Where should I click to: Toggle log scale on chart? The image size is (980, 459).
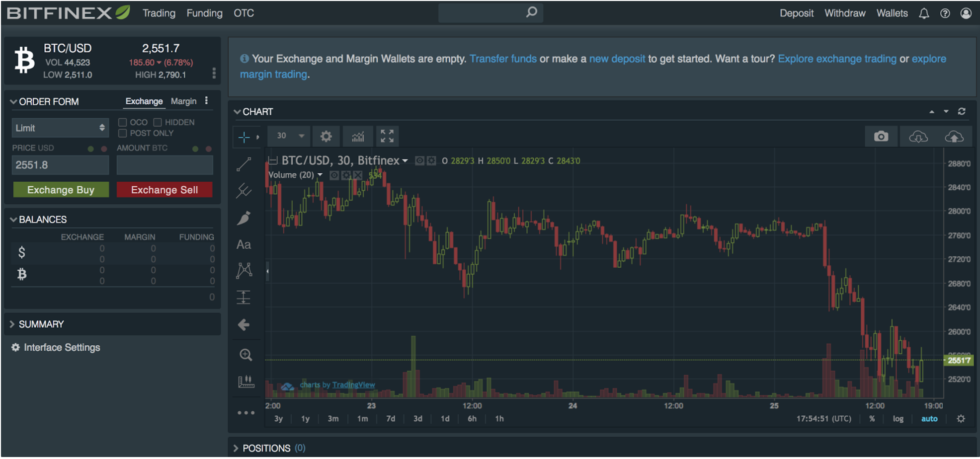tap(898, 419)
